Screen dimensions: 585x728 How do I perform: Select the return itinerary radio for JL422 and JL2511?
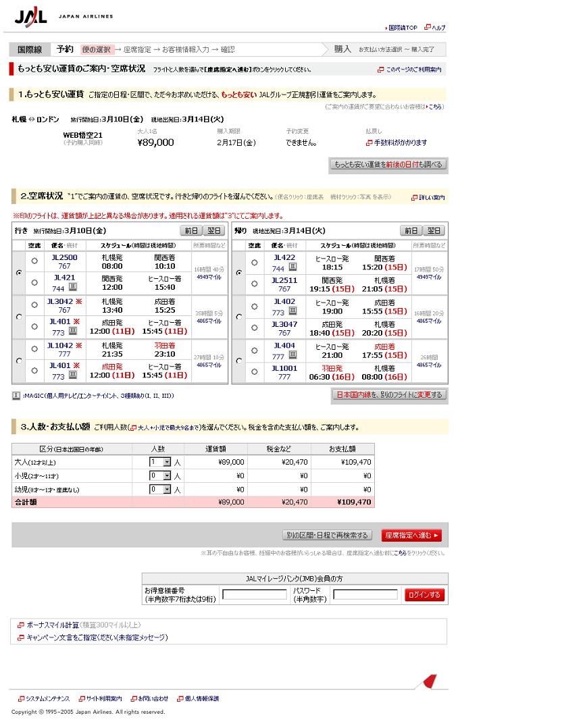click(238, 273)
